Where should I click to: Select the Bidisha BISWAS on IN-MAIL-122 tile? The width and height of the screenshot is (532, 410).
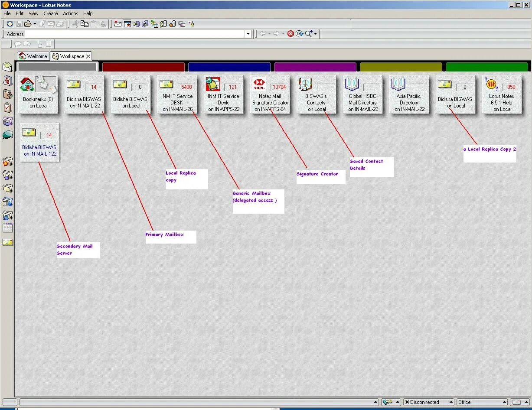pos(39,142)
